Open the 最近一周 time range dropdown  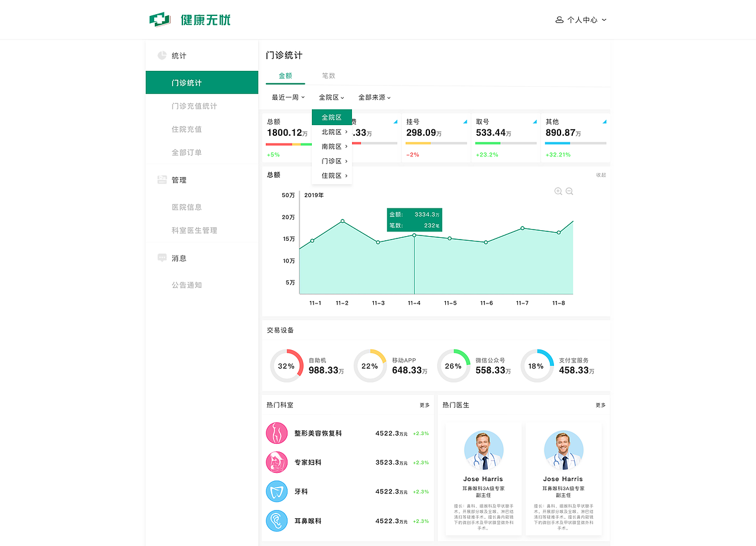(x=287, y=97)
